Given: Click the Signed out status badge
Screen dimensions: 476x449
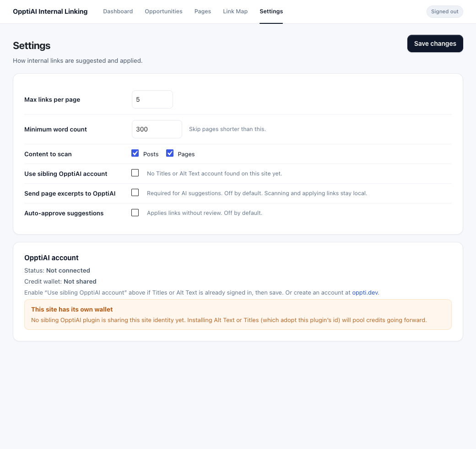Looking at the screenshot, I should 444,11.
